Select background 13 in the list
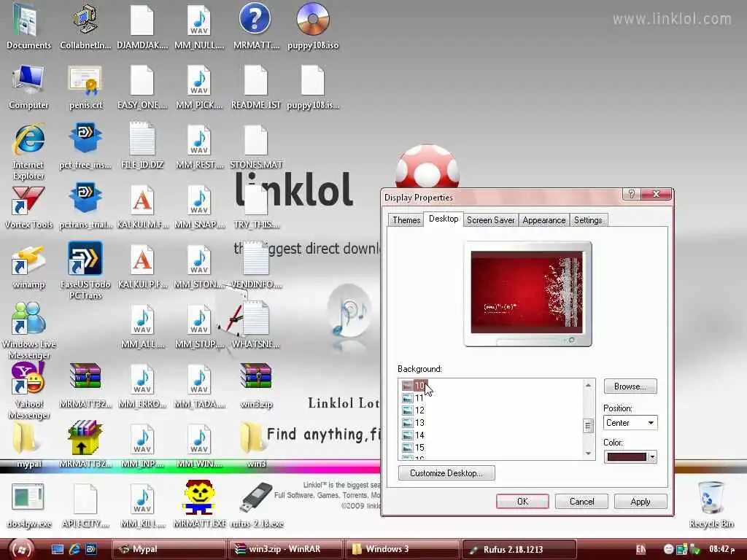747x560 pixels. point(414,422)
